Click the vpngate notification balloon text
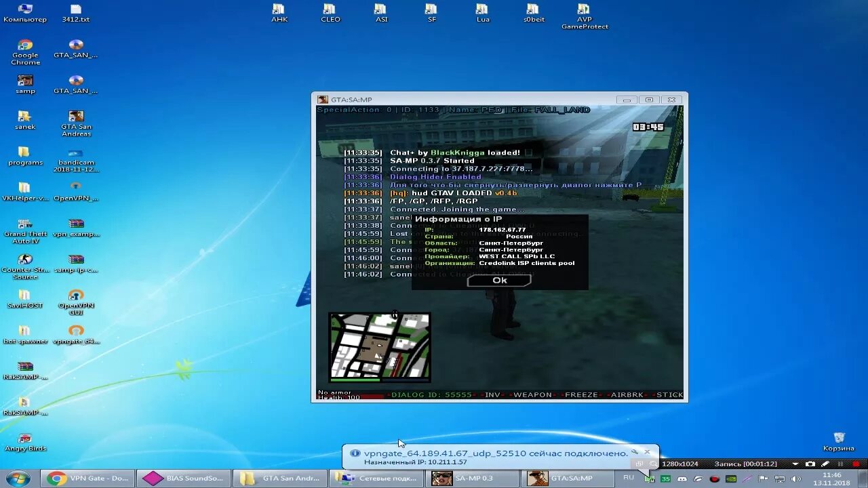The width and height of the screenshot is (868, 488). pyautogui.click(x=496, y=453)
